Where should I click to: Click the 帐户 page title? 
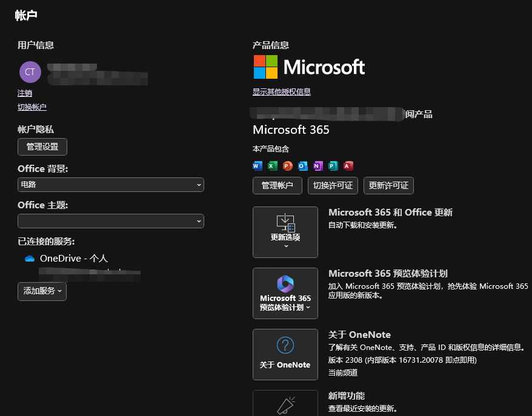[26, 16]
